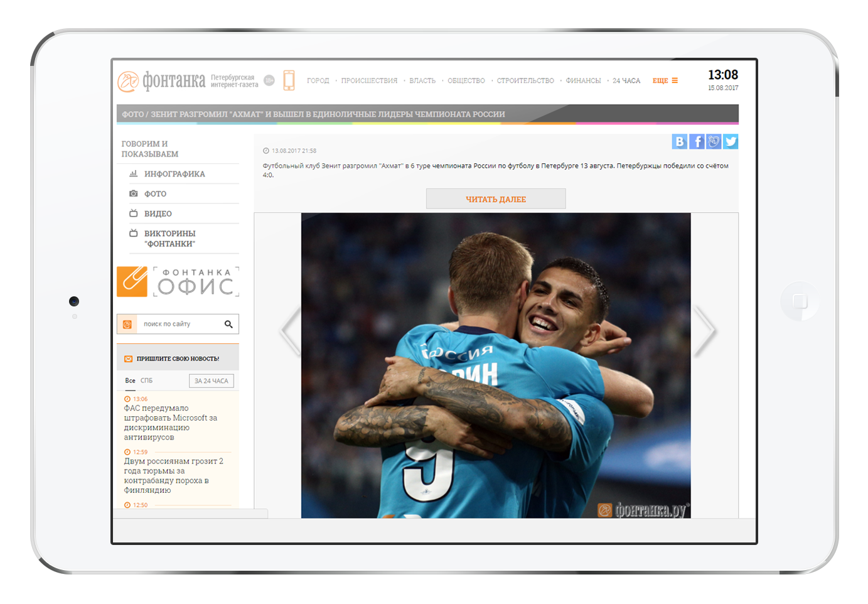
Task: Click the ПРИШЛИТЕ СВОЮ НОВОСТЬ button
Action: 178,359
